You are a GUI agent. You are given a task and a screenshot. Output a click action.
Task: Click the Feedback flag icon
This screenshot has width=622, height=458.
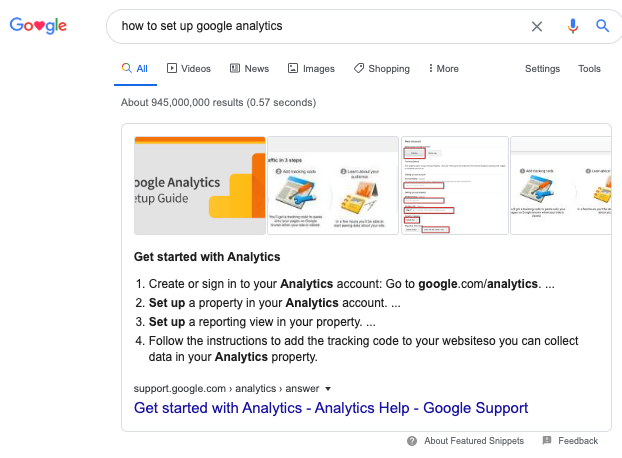547,441
